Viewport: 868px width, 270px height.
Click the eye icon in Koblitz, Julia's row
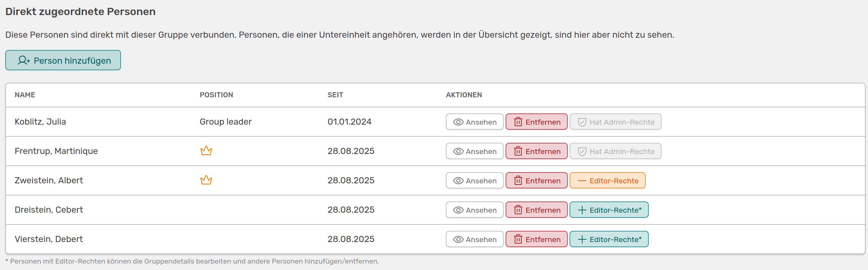click(x=458, y=122)
